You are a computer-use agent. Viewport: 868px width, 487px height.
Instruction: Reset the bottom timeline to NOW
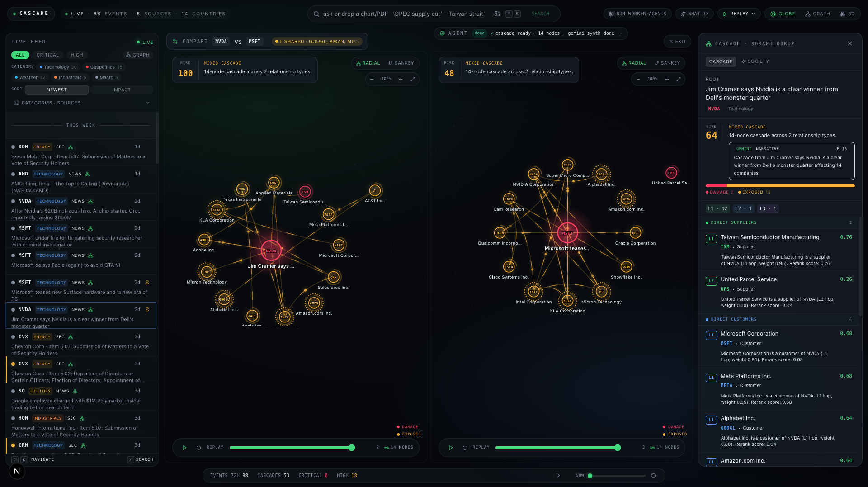point(653,476)
